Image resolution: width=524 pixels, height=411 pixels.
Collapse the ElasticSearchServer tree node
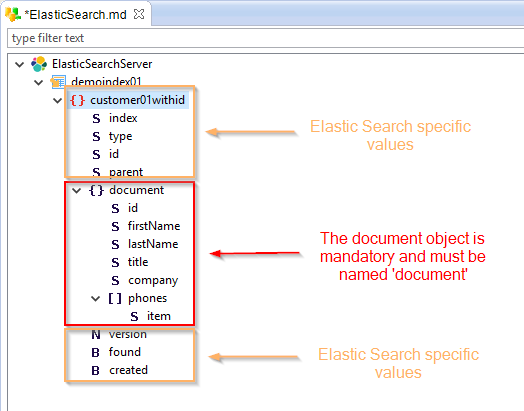pos(20,64)
